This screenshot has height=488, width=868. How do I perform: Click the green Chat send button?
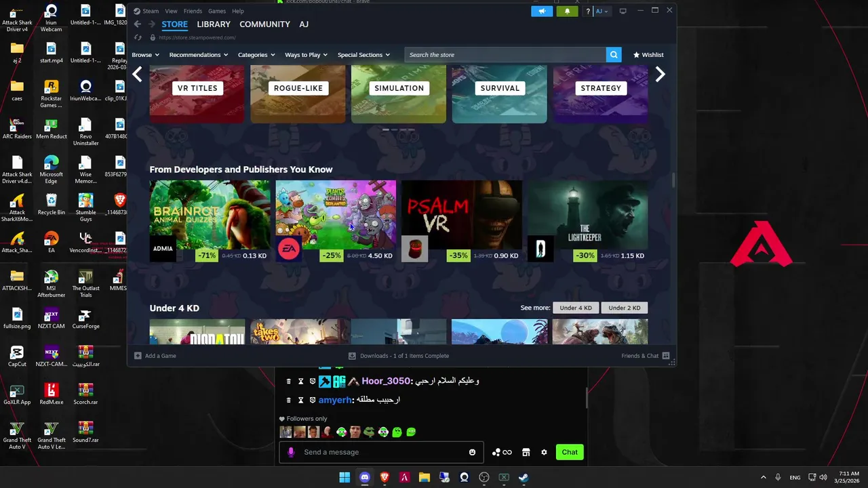(570, 452)
